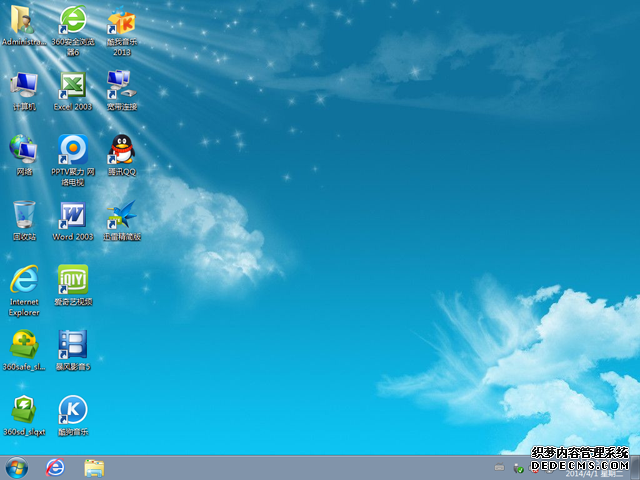
Task: Launch Word 2003 from the desktop
Action: pyautogui.click(x=72, y=216)
